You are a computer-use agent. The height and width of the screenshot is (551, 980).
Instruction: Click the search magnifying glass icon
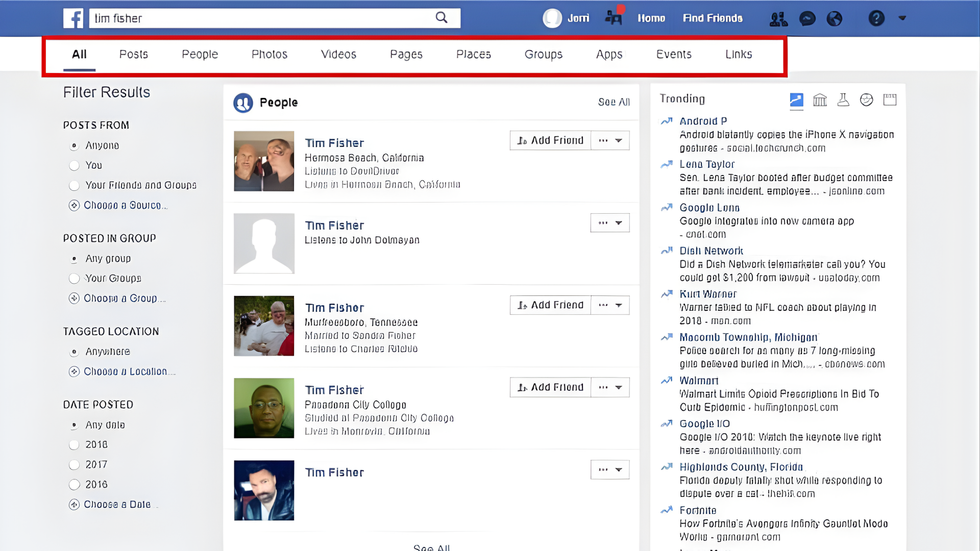(x=441, y=18)
